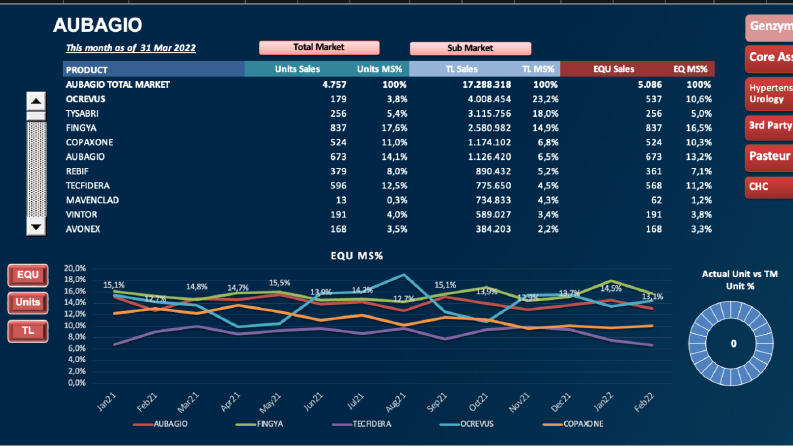
Task: Click the TECFIDERA legend entry in chart
Action: (362, 424)
